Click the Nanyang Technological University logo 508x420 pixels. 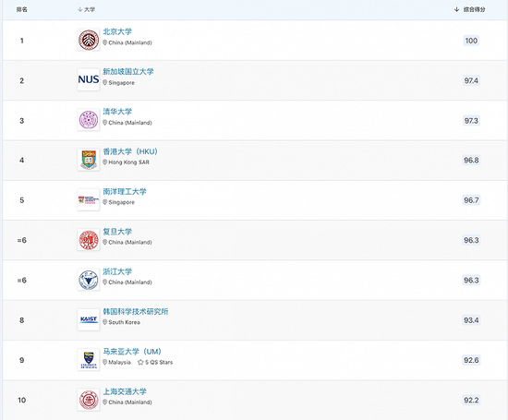(89, 199)
